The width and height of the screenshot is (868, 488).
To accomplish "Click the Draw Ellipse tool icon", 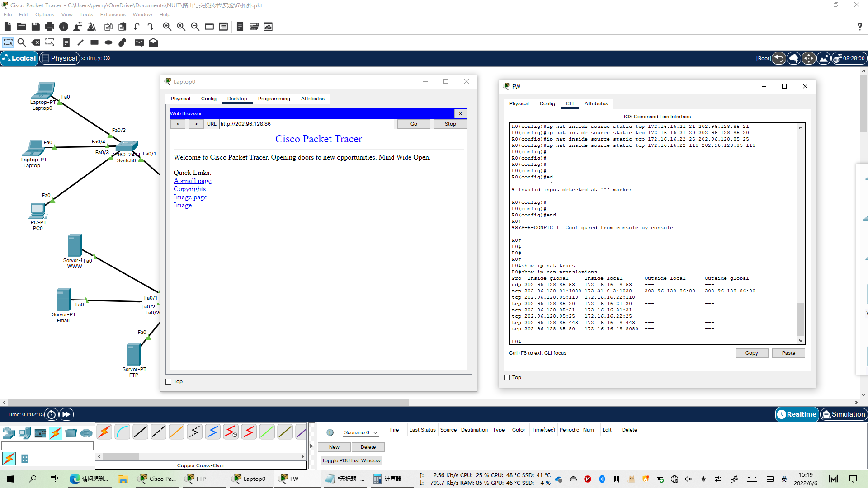I will coord(108,42).
